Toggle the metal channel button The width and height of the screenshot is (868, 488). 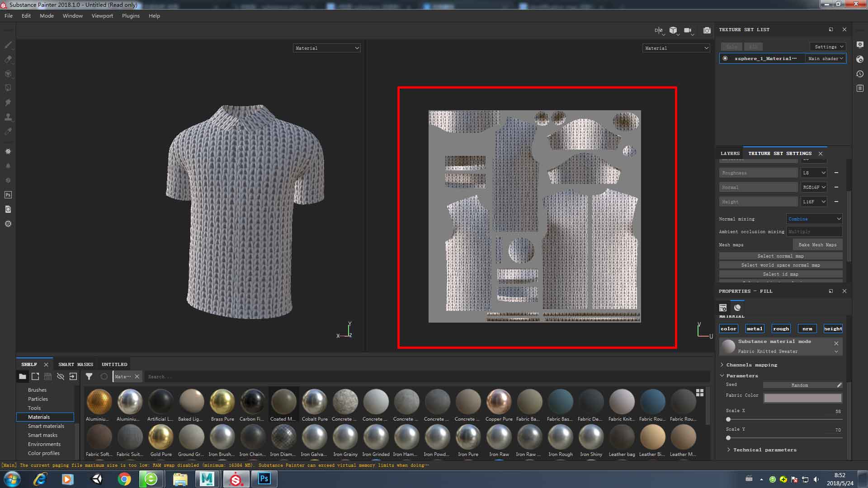tap(755, 328)
